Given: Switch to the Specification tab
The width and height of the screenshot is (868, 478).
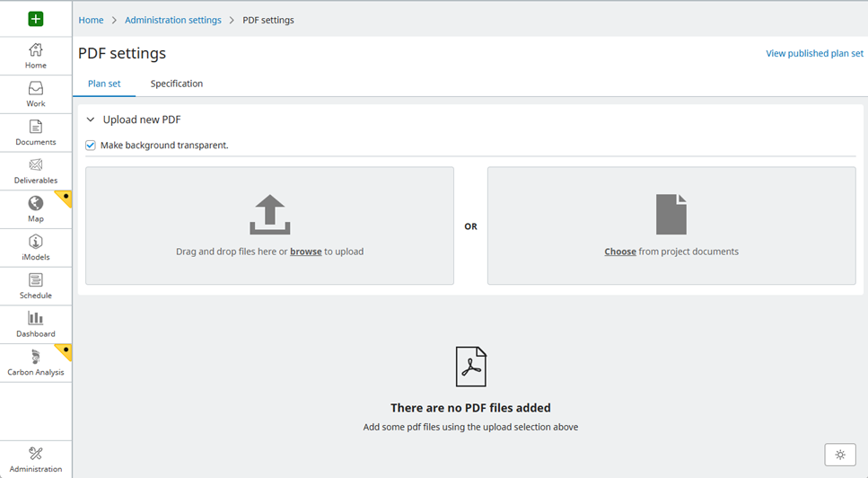Looking at the screenshot, I should tap(177, 84).
